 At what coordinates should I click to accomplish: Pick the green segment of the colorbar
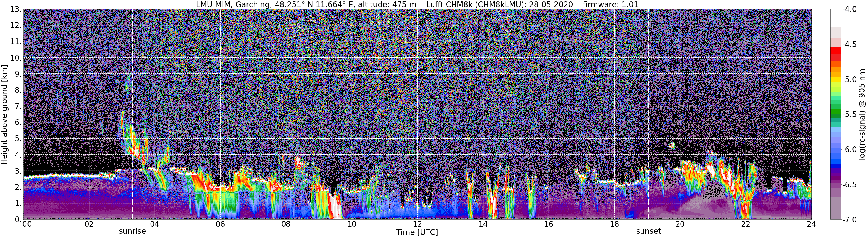click(836, 111)
